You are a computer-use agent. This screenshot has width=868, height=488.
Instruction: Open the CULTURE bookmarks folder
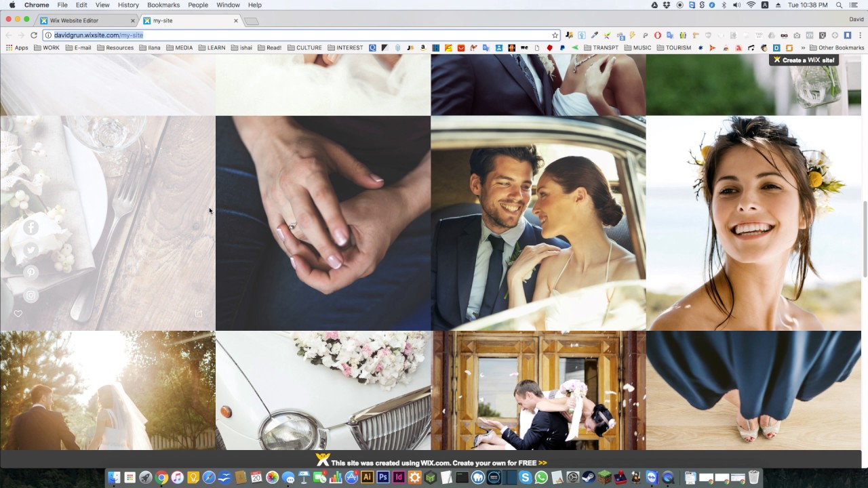(304, 48)
